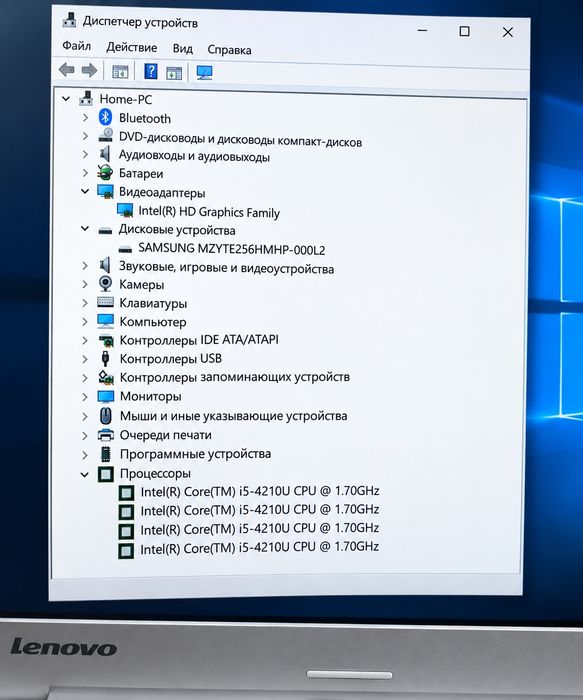Select the last i5-4210U processor entry
Viewport: 583px width, 700px height.
click(259, 548)
